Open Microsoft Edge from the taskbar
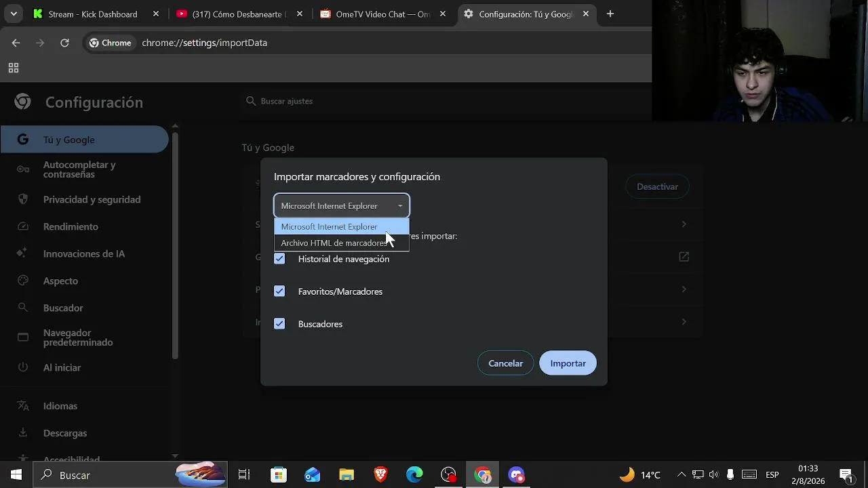The width and height of the screenshot is (868, 488). 414,474
